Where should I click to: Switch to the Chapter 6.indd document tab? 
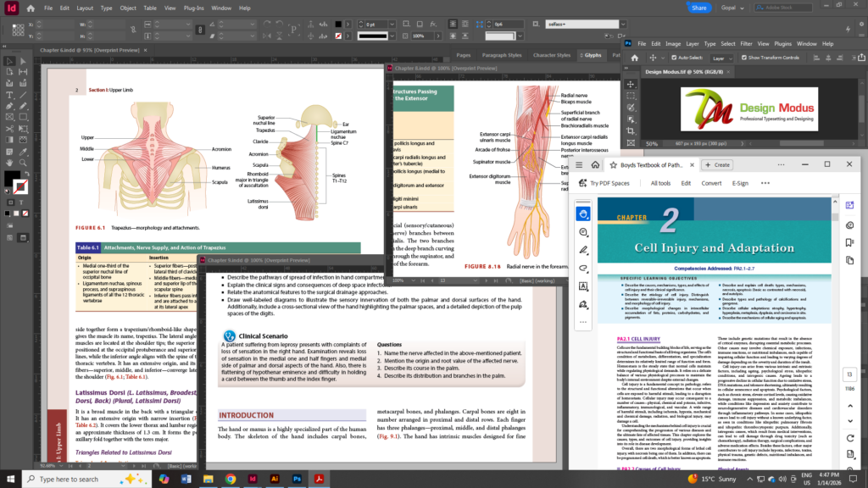pyautogui.click(x=90, y=50)
